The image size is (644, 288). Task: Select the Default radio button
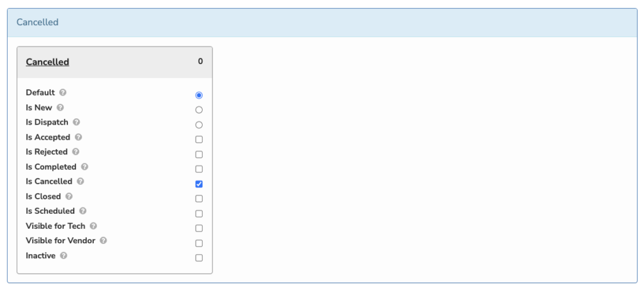[199, 96]
